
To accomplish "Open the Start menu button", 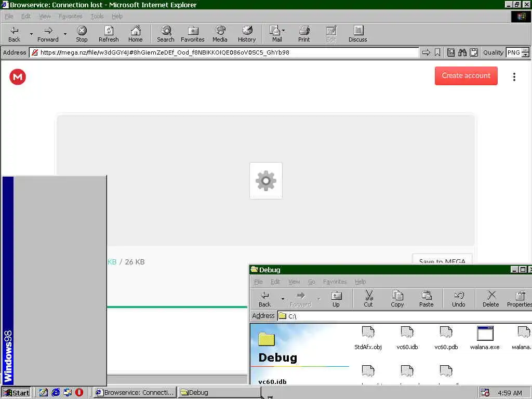I will pos(16,393).
